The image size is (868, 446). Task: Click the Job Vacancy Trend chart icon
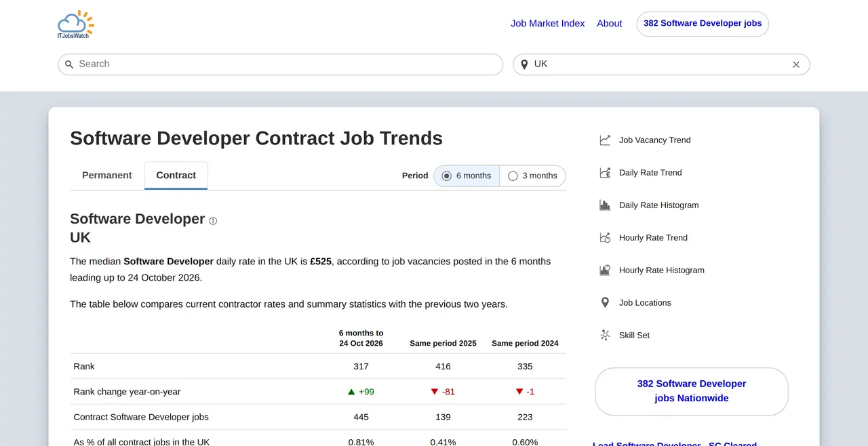pos(605,140)
